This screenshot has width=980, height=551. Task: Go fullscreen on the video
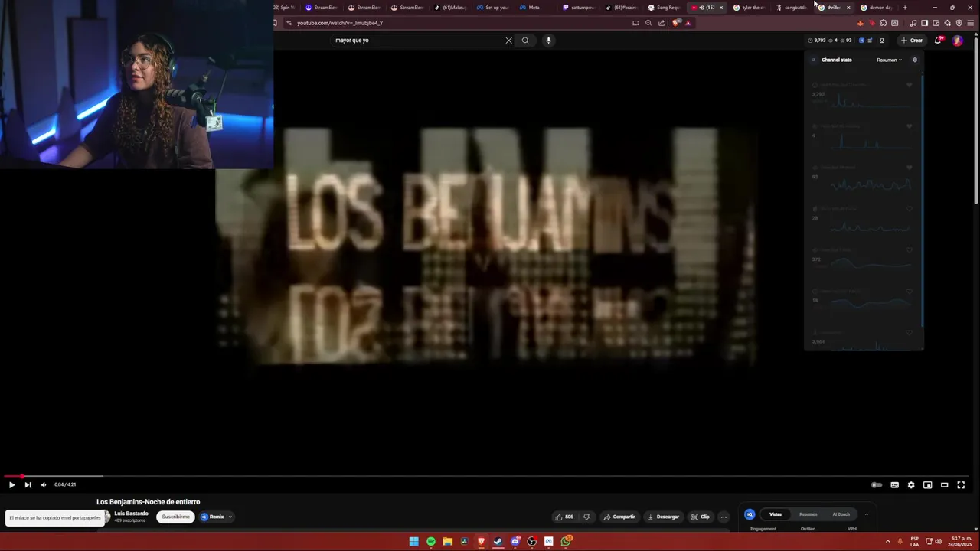coord(961,484)
